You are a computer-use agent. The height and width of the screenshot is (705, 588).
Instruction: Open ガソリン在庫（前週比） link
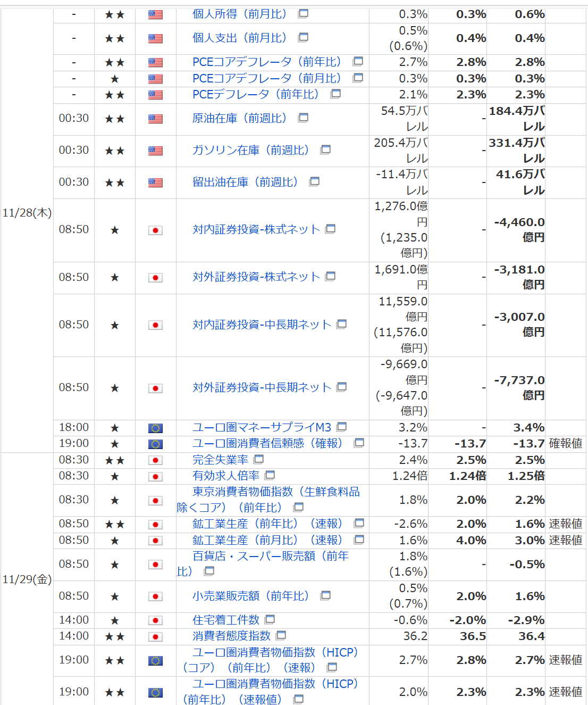[250, 150]
